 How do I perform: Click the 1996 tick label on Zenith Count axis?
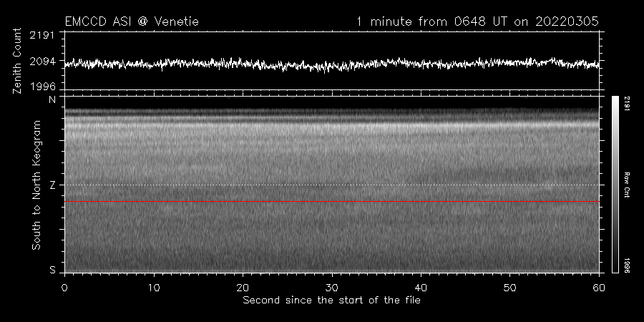[x=42, y=87]
